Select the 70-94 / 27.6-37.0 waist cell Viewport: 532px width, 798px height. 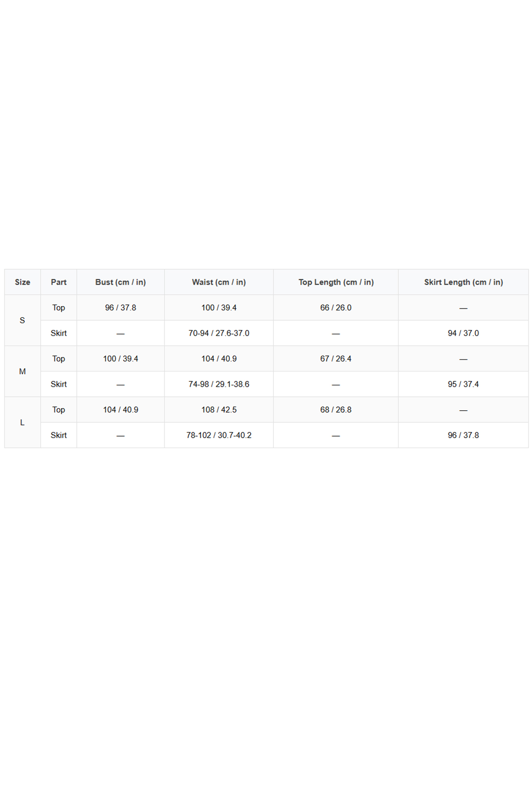(x=219, y=333)
